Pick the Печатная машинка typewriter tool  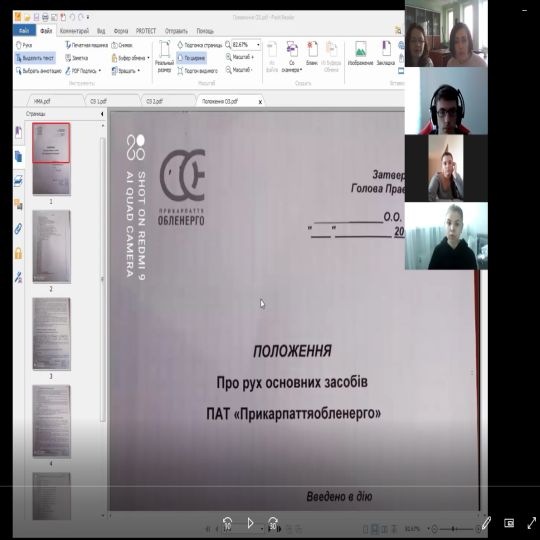(x=86, y=45)
